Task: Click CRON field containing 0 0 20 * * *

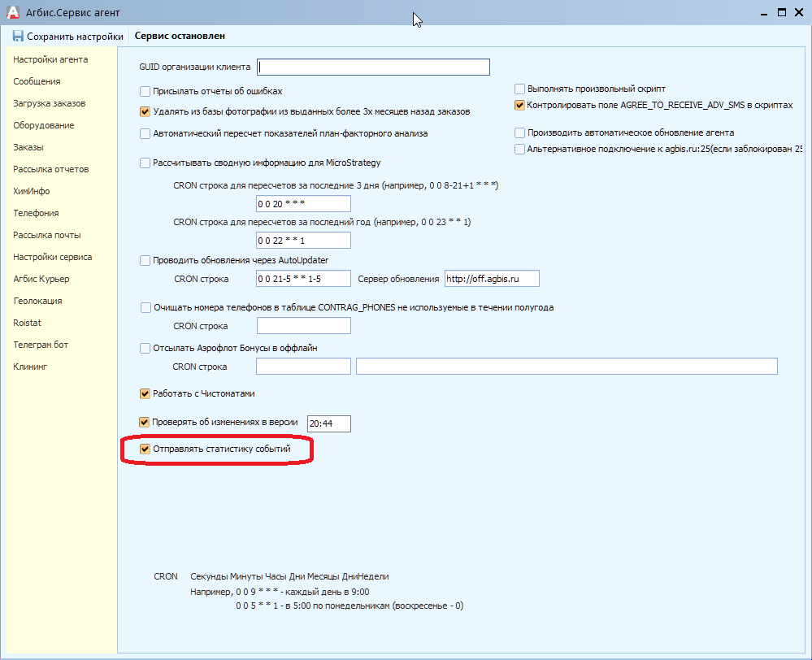Action: (x=303, y=203)
